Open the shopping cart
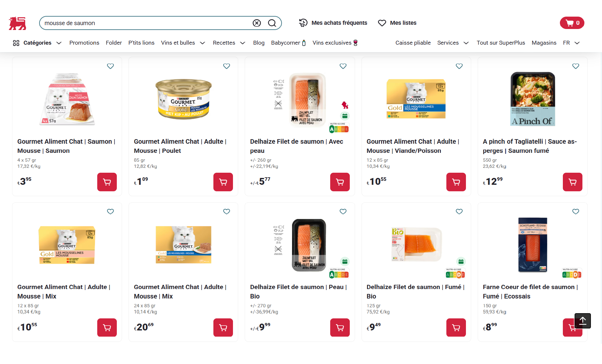Screen dimensions: 602x364 572,23
